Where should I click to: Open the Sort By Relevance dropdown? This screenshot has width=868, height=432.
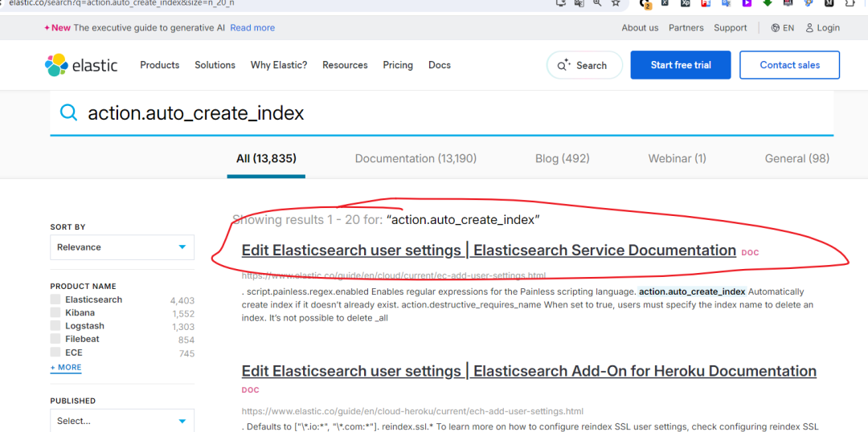pos(122,247)
